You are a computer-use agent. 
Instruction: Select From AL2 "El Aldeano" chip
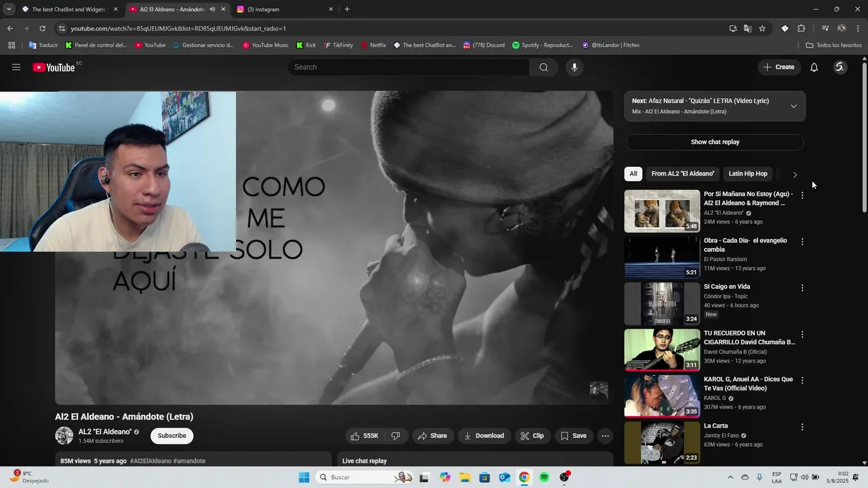click(683, 174)
